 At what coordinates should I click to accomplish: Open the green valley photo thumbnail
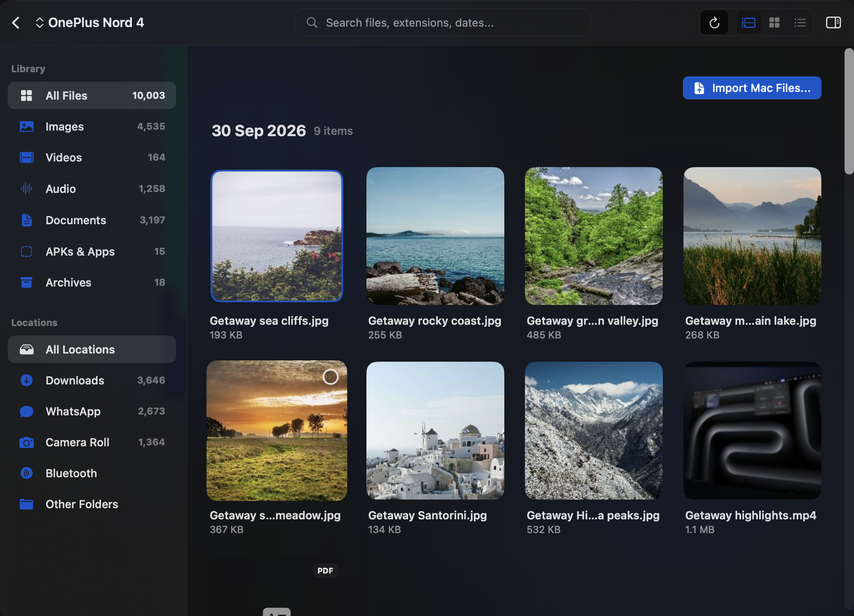coord(594,236)
